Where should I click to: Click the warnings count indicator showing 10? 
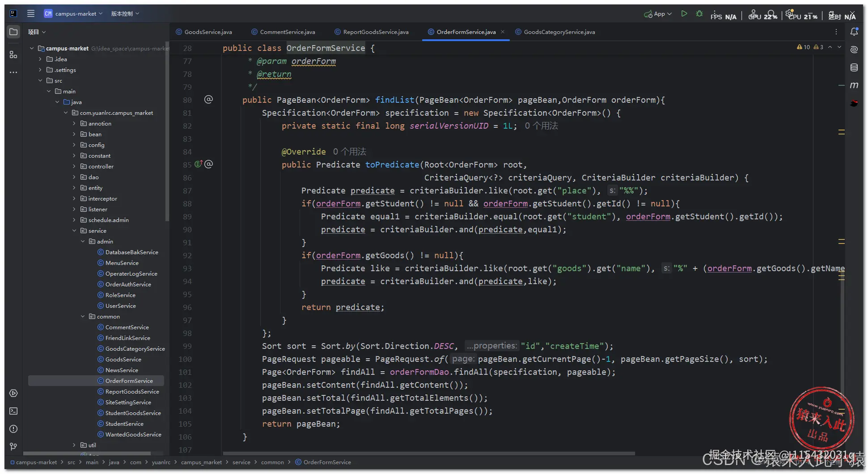tap(804, 47)
